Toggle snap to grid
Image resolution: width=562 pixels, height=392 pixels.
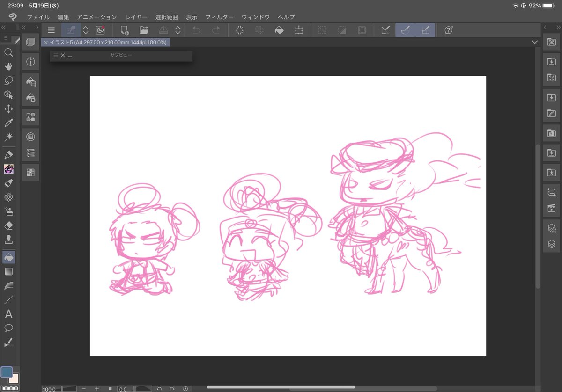click(x=425, y=30)
